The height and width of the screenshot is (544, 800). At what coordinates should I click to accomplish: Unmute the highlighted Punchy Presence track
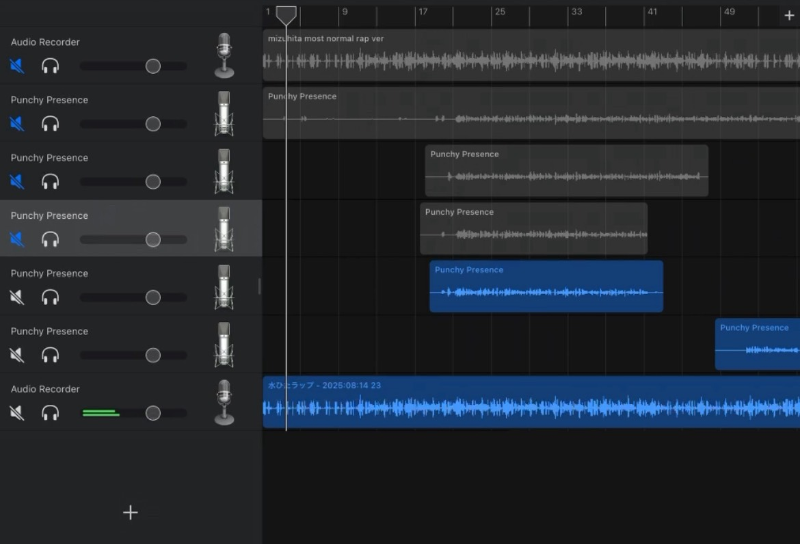click(17, 240)
